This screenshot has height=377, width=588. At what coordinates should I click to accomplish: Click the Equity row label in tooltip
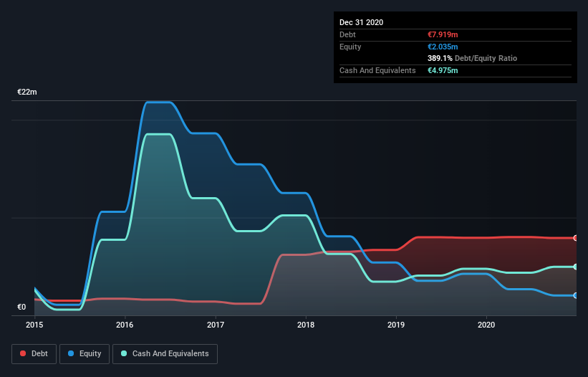[350, 47]
